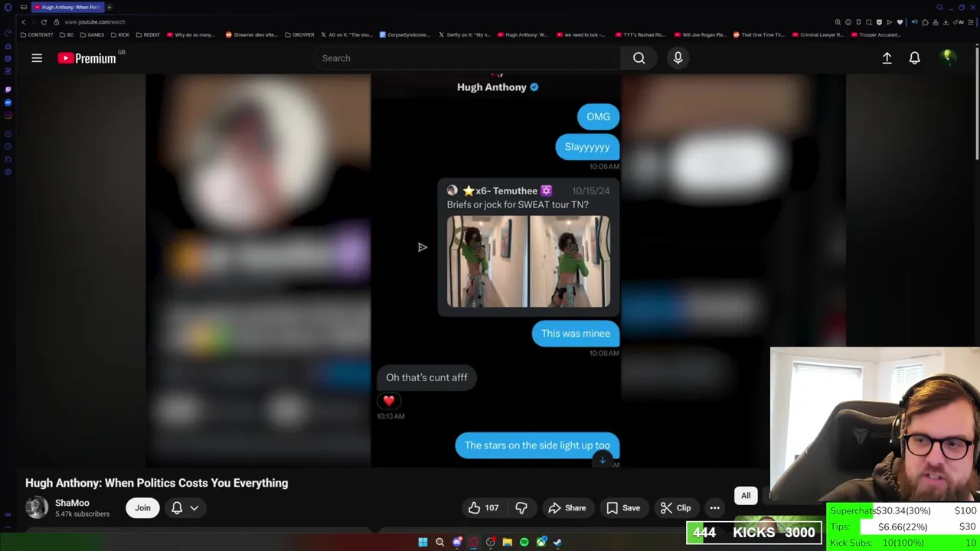
Task: Click the page vertical scrollbar
Action: pyautogui.click(x=977, y=103)
